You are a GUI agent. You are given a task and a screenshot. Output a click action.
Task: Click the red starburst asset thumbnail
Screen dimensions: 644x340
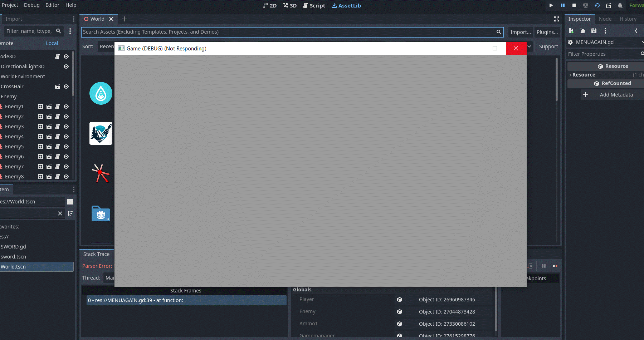[101, 173]
